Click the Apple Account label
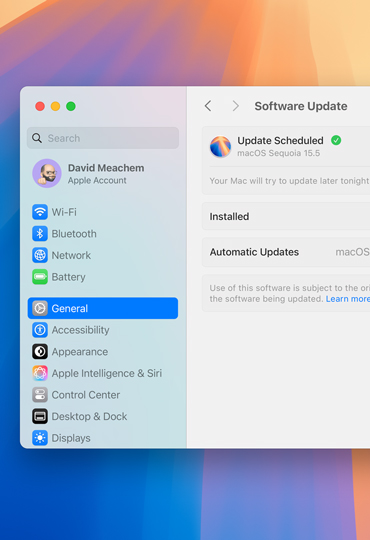This screenshot has height=540, width=370. coord(97,180)
